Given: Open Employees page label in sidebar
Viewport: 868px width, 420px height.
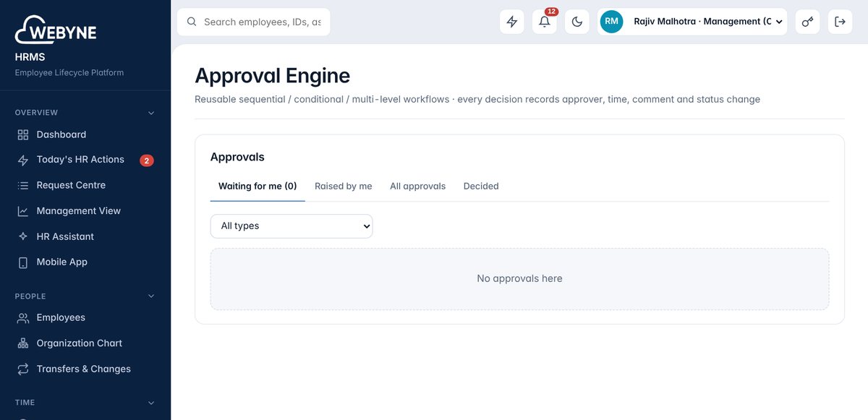Looking at the screenshot, I should coord(61,317).
